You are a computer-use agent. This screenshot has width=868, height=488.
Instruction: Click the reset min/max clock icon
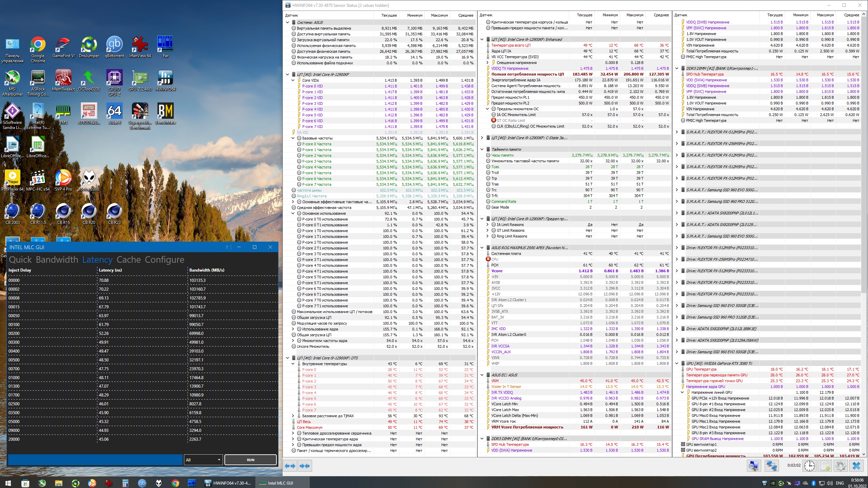tap(810, 466)
